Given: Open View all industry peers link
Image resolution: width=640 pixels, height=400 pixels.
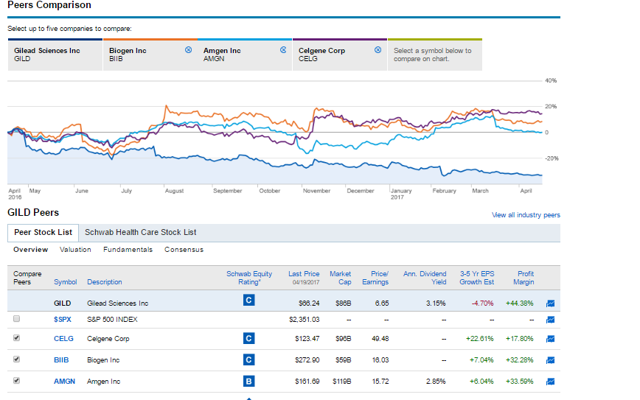Looking at the screenshot, I should tap(526, 215).
